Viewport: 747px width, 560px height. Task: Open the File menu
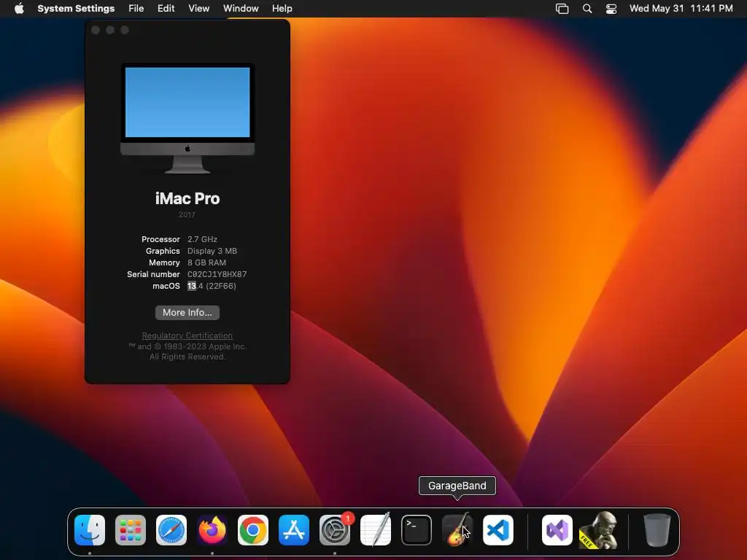coord(136,9)
